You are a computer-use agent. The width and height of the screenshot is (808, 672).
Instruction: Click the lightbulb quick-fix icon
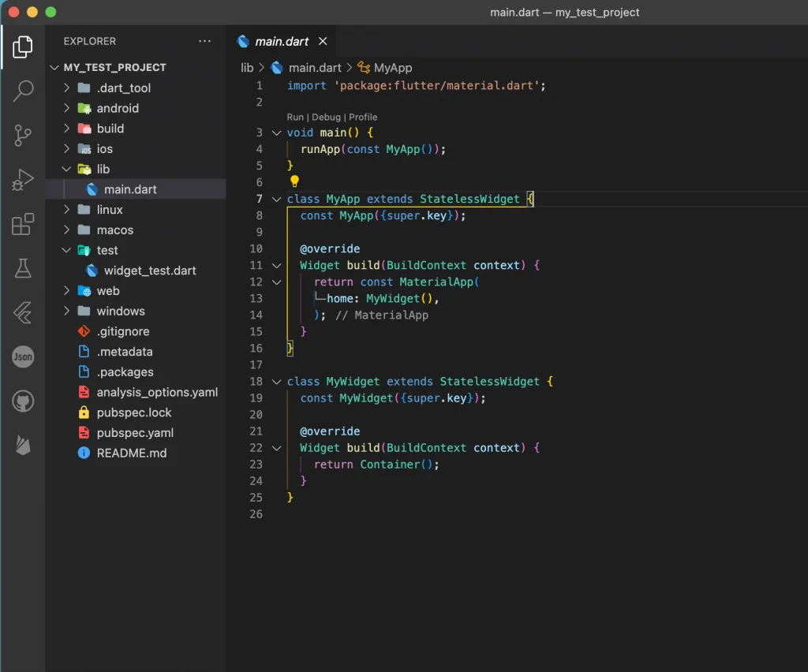294,182
